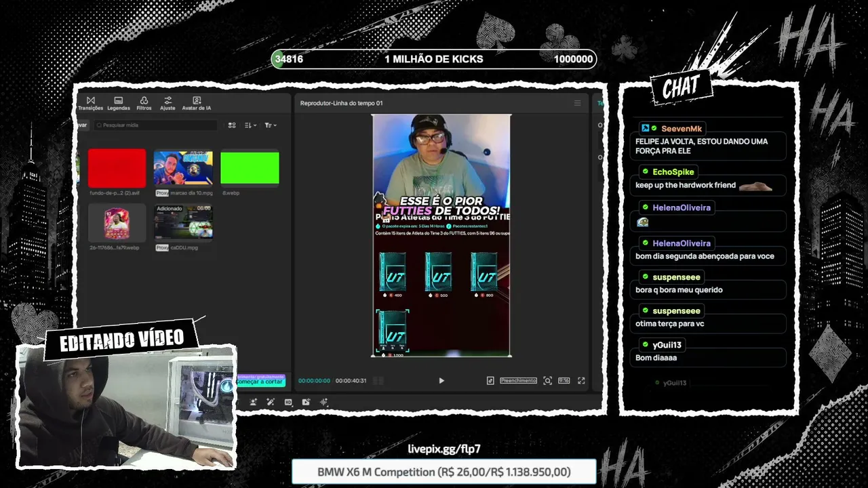Viewport: 868px width, 488px height.
Task: Click yGuii13 username above 'Bom diaaaa'
Action: [x=667, y=345]
